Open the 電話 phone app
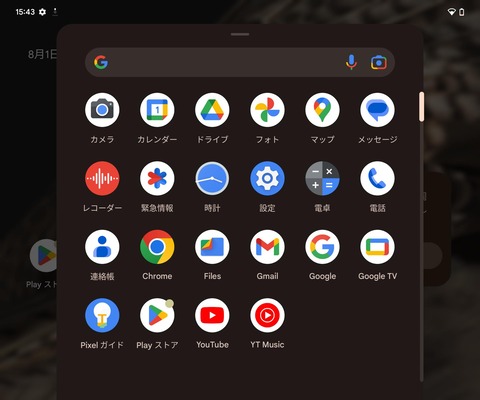Image resolution: width=480 pixels, height=400 pixels. click(377, 178)
